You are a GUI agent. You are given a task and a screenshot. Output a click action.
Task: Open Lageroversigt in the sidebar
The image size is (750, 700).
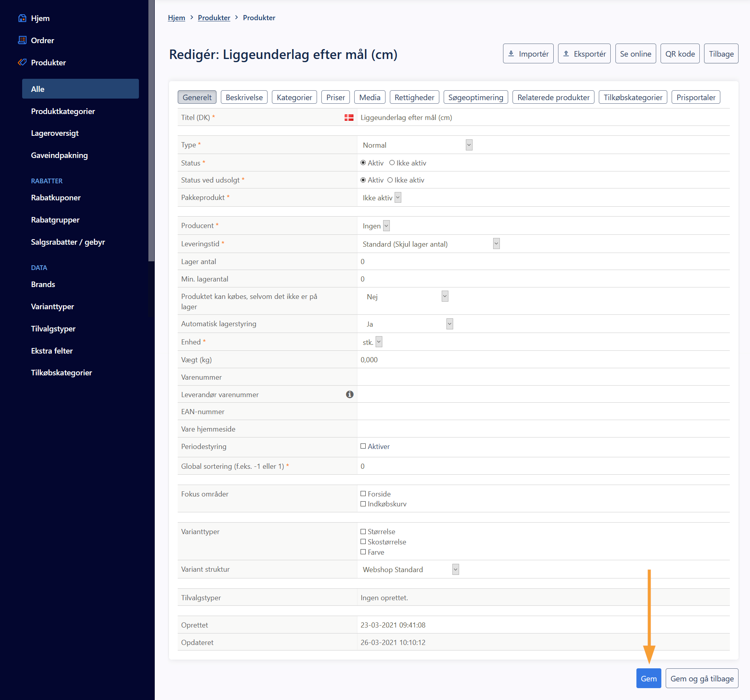point(55,133)
